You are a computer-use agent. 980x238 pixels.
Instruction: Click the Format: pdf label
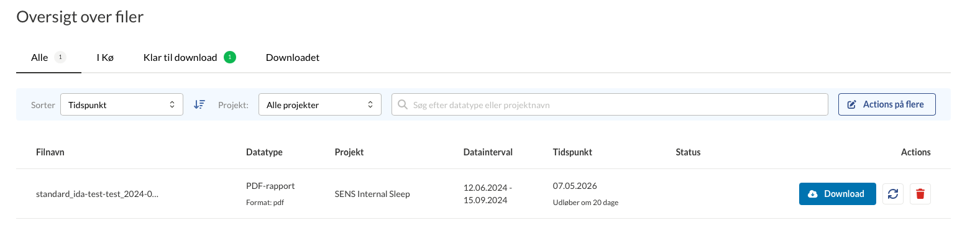[265, 203]
